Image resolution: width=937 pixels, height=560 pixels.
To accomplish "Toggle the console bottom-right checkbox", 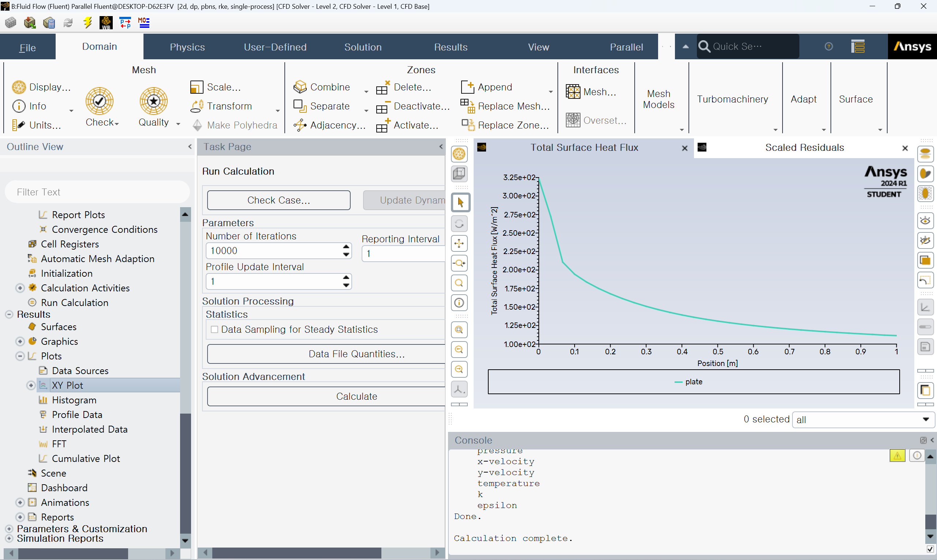I will click(x=930, y=549).
